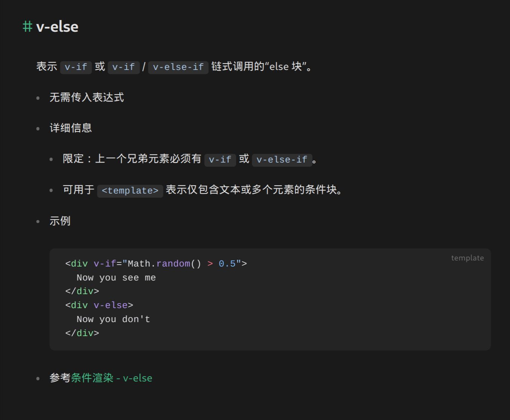Click the template language label on code block

(467, 258)
